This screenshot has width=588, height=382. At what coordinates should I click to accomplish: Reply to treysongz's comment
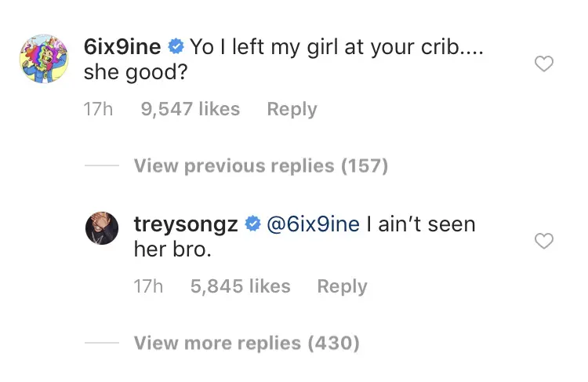click(342, 287)
